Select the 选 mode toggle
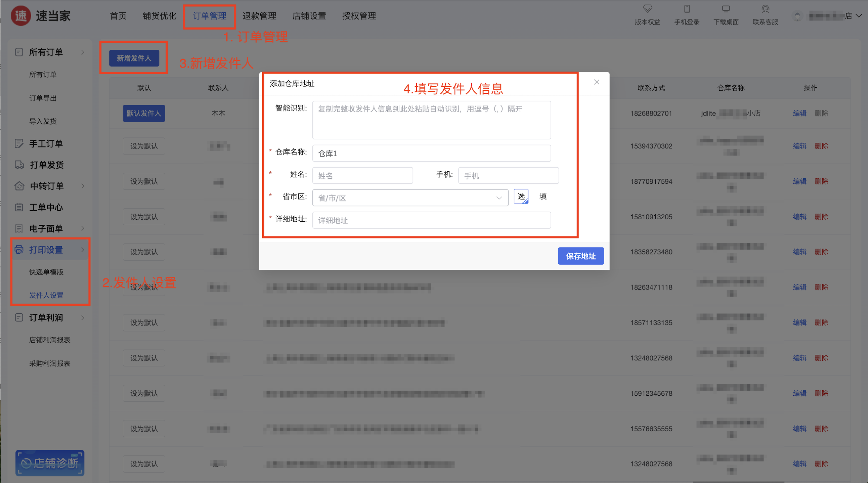Screen dimensions: 868x483 point(521,197)
